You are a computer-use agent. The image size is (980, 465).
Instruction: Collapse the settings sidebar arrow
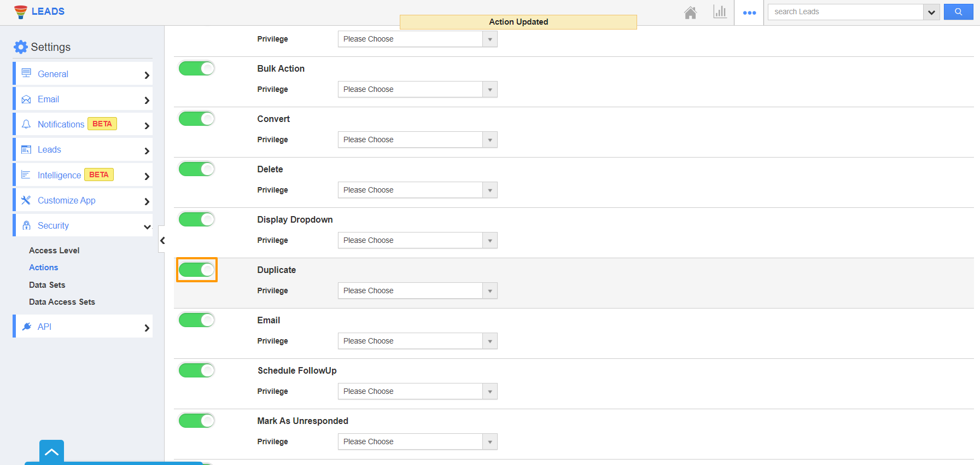(162, 240)
